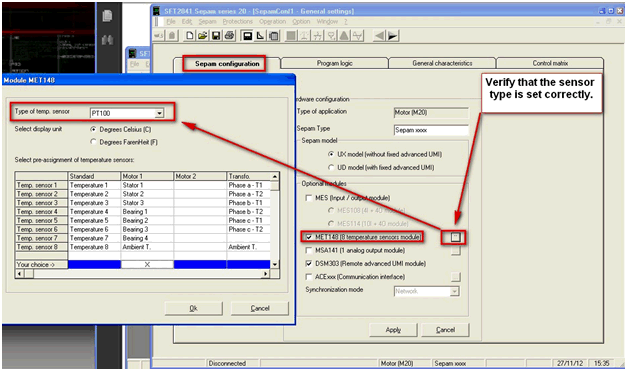
Task: Click the Temp. sensor 4 row header
Action: pyautogui.click(x=41, y=211)
